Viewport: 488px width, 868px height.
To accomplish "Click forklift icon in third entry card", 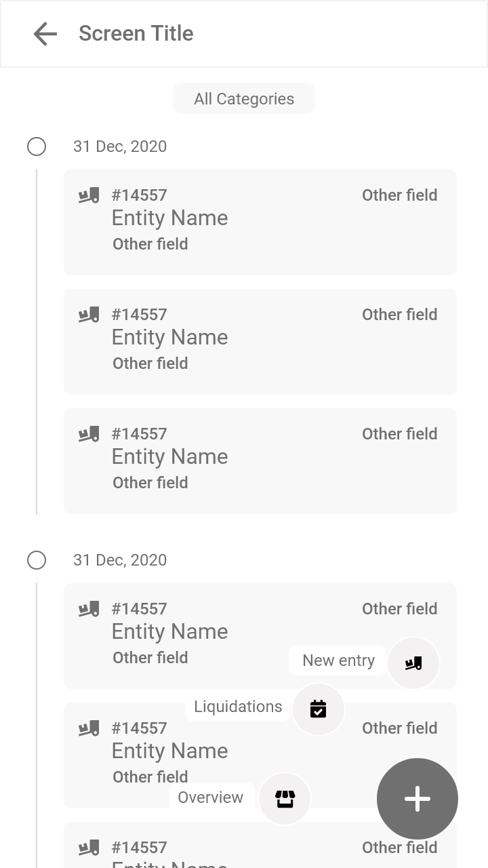I will (x=89, y=434).
